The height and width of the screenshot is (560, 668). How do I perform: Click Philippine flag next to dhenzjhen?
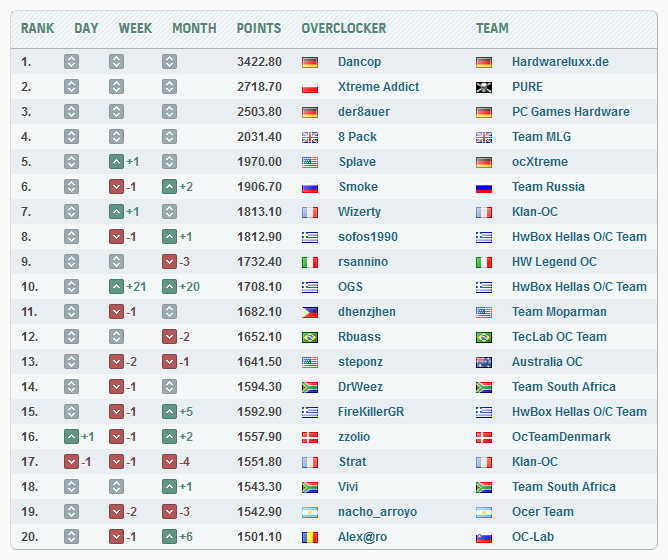coord(310,312)
